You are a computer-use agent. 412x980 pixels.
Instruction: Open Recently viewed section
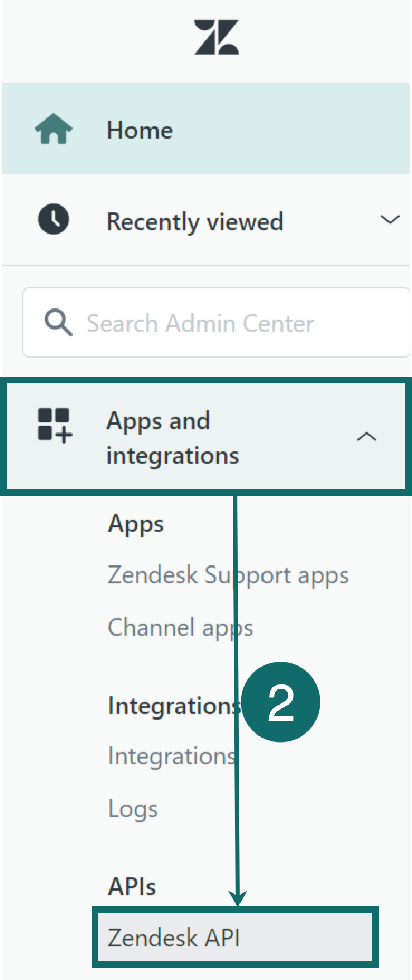coord(206,220)
